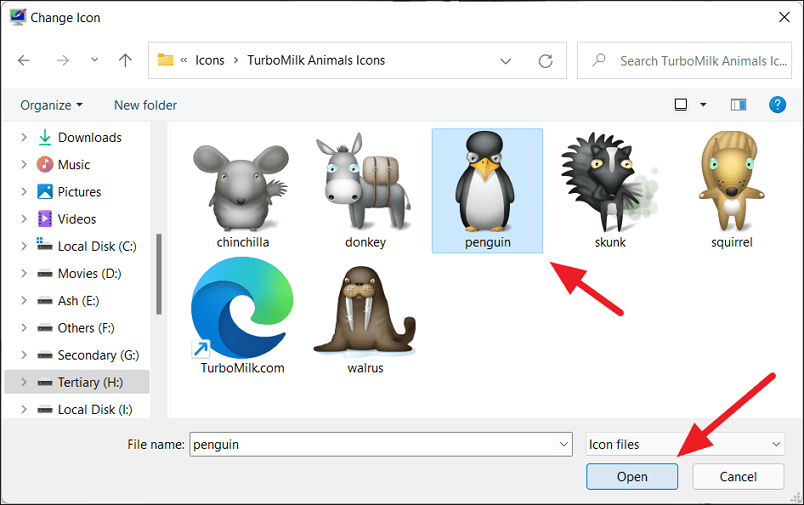Screen dimensions: 804x505
Task: Expand the Others (F:) node
Action: tap(24, 328)
